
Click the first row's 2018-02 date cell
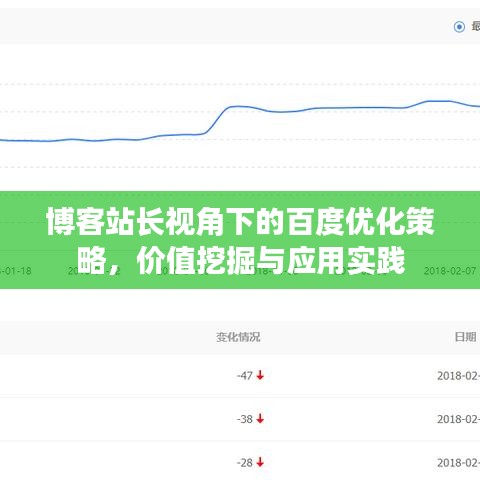pyautogui.click(x=459, y=376)
